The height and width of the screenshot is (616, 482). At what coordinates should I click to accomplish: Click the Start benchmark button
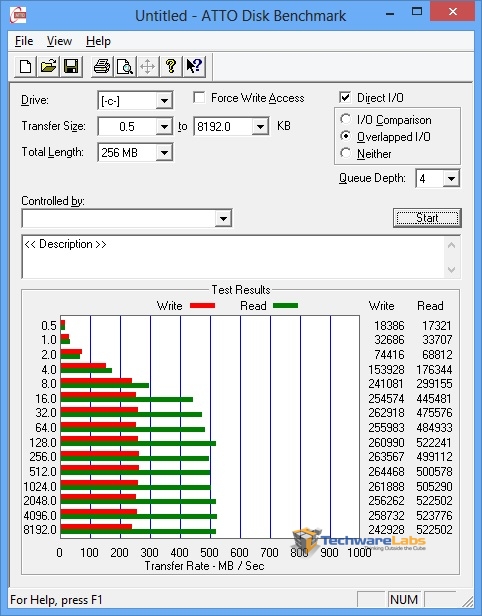[x=427, y=218]
